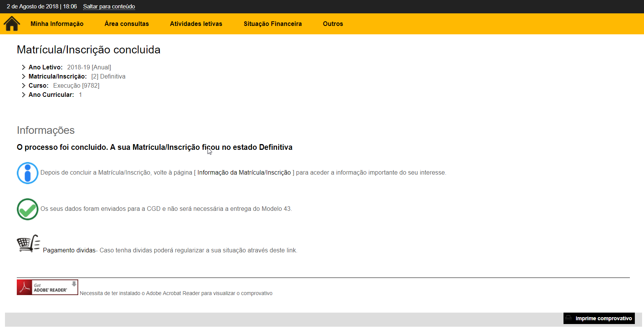Click the shopping cart payment icon
The height and width of the screenshot is (329, 644).
click(29, 243)
